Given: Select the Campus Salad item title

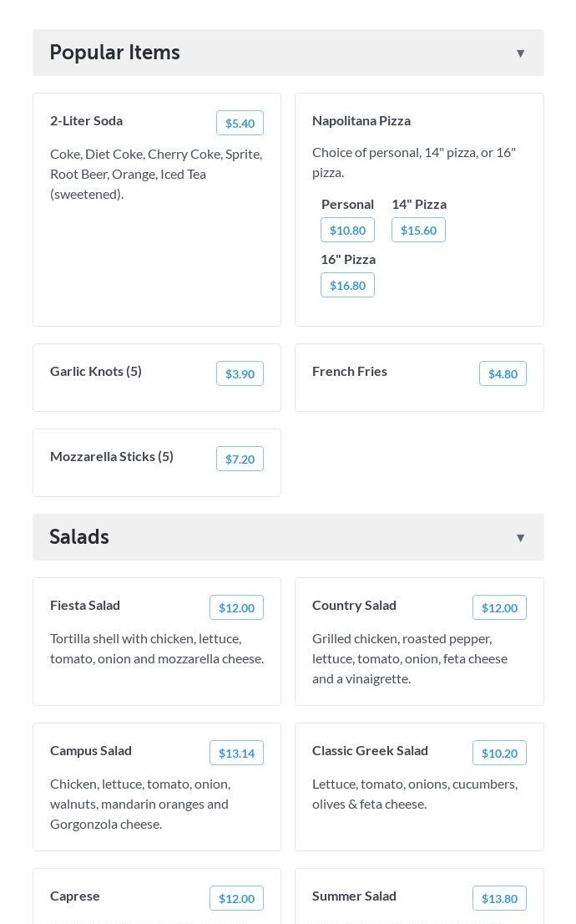Looking at the screenshot, I should point(91,750).
